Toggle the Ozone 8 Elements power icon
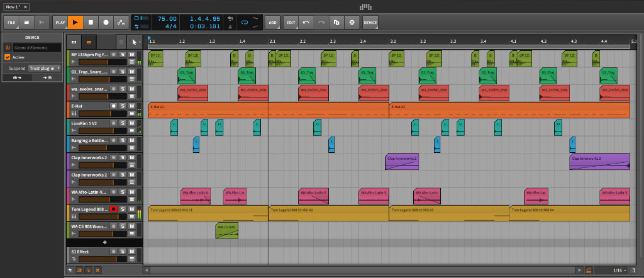644x278 pixels. pyautogui.click(x=8, y=48)
